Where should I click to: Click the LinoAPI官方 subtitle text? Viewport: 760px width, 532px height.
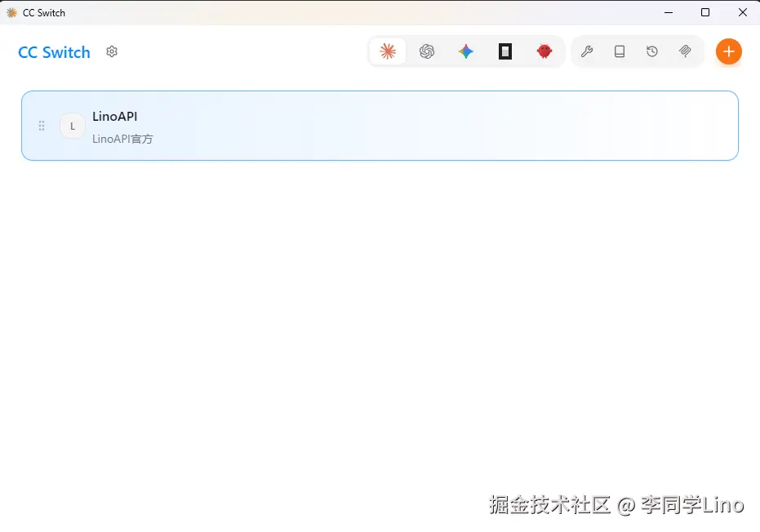[122, 139]
